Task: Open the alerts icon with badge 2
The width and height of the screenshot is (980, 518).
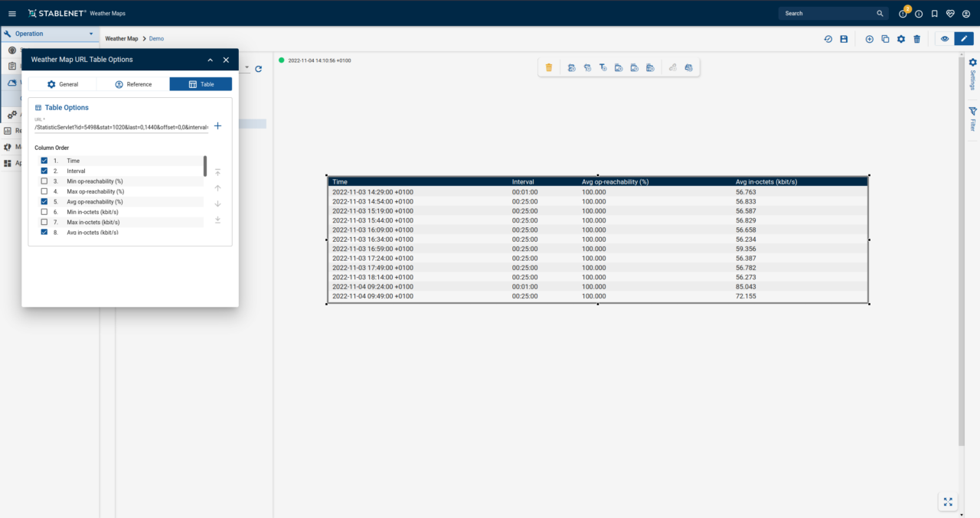Action: click(903, 14)
